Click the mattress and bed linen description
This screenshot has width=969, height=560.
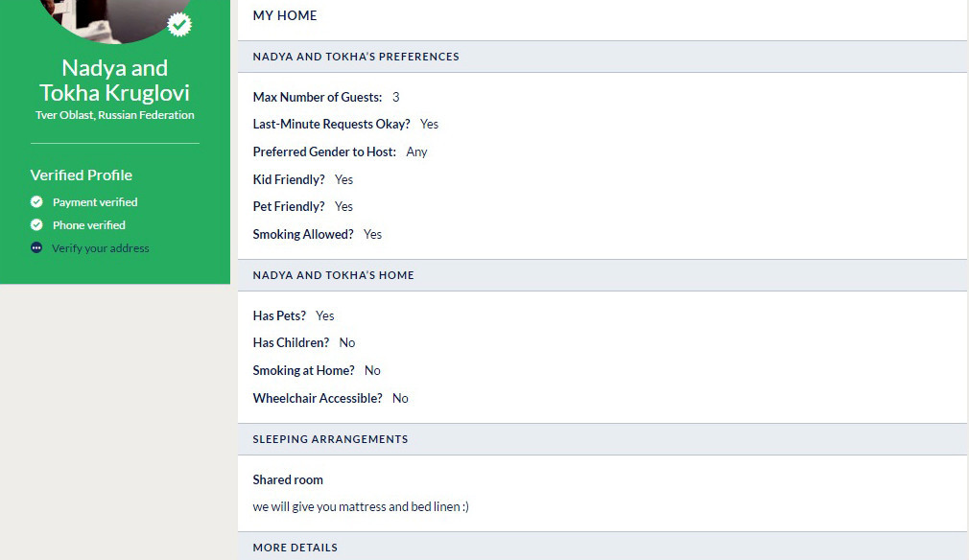(361, 507)
